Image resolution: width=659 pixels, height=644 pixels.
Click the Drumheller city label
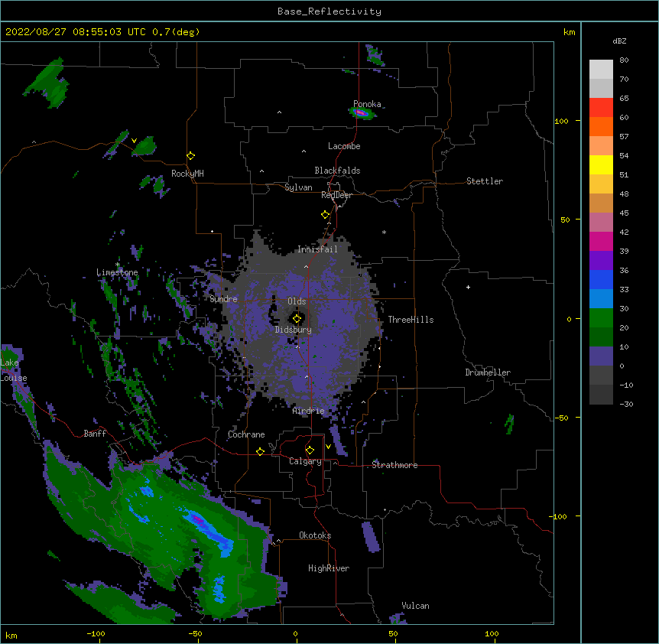(x=488, y=372)
